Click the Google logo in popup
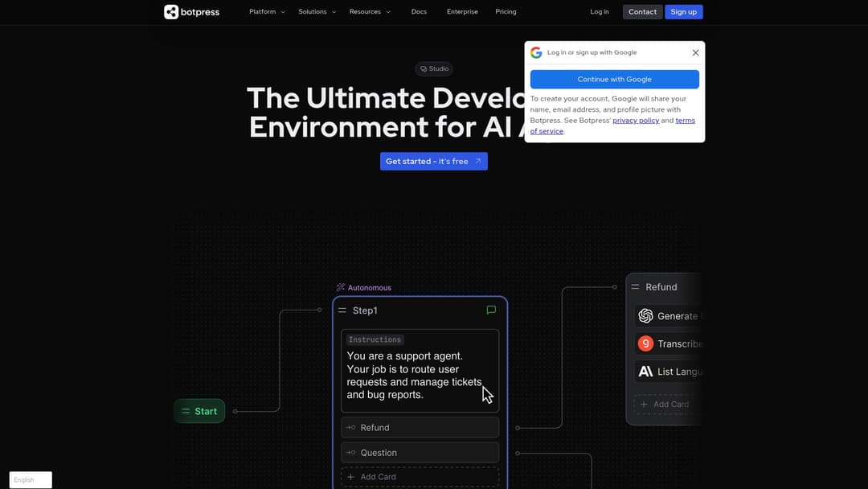868x489 pixels. pyautogui.click(x=536, y=52)
